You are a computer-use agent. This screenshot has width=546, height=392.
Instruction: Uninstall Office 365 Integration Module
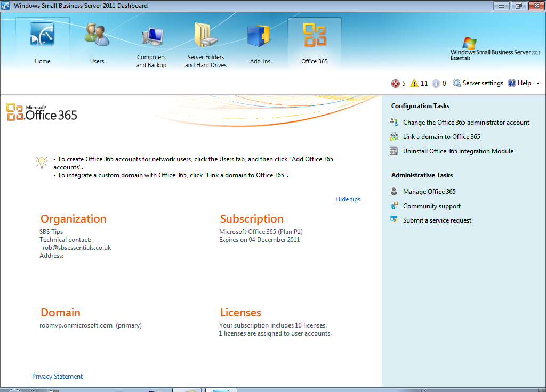pos(458,151)
